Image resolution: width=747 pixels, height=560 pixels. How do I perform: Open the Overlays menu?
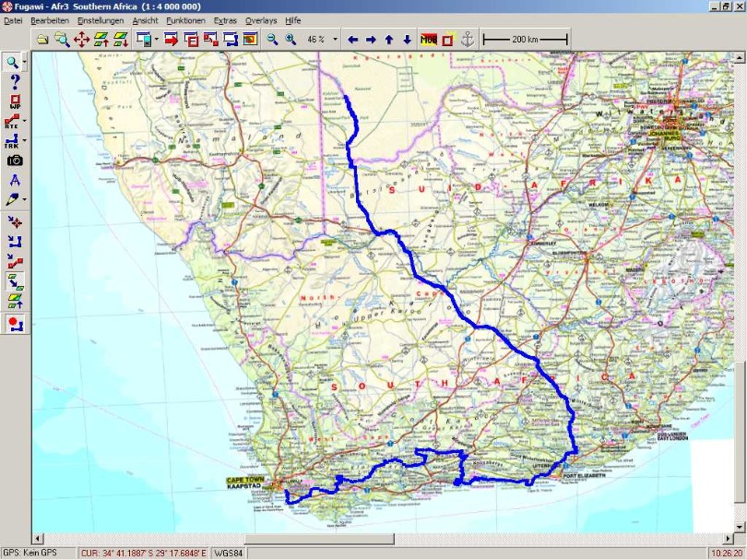(x=260, y=19)
